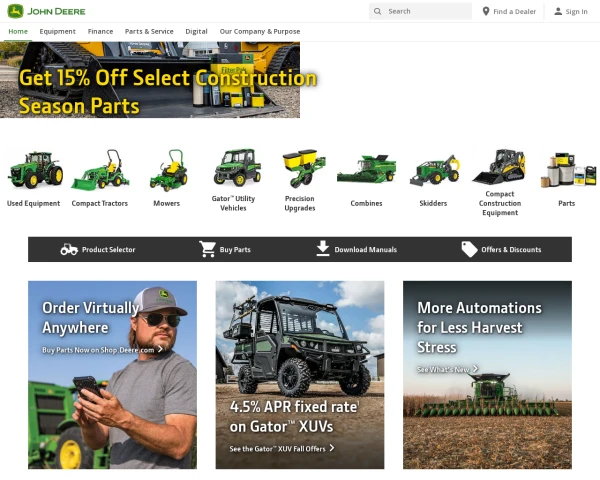Open the Equipment menu
This screenshot has width=600, height=480.
(57, 31)
